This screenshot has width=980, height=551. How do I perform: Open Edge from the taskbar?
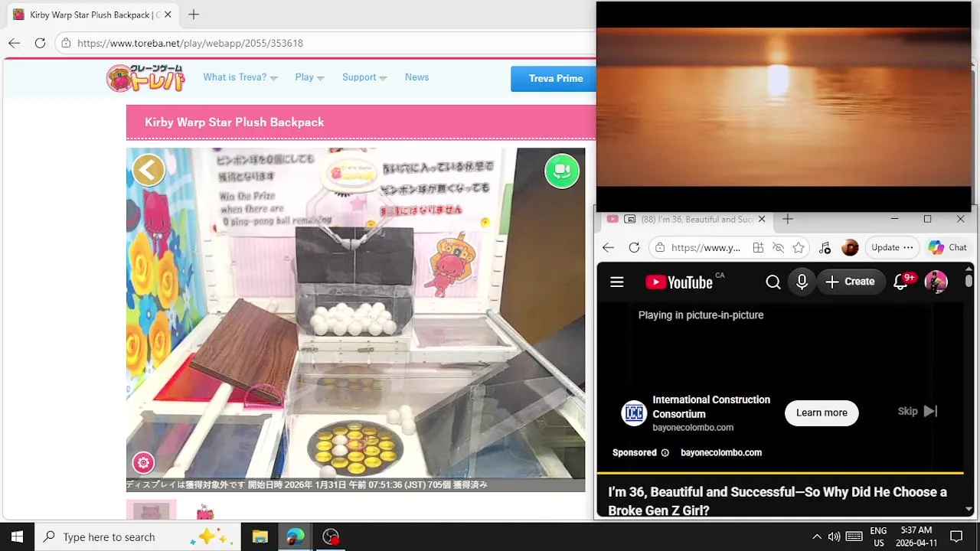pos(295,536)
